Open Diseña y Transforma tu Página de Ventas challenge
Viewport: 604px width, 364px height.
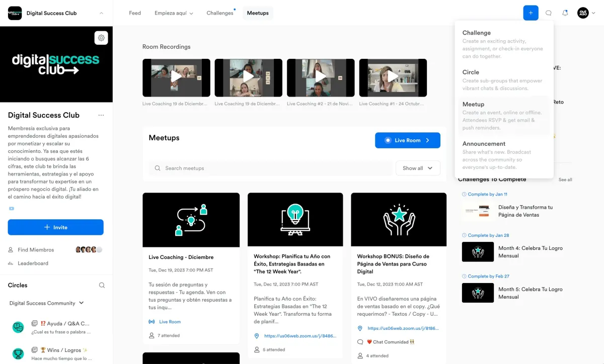tap(517, 211)
